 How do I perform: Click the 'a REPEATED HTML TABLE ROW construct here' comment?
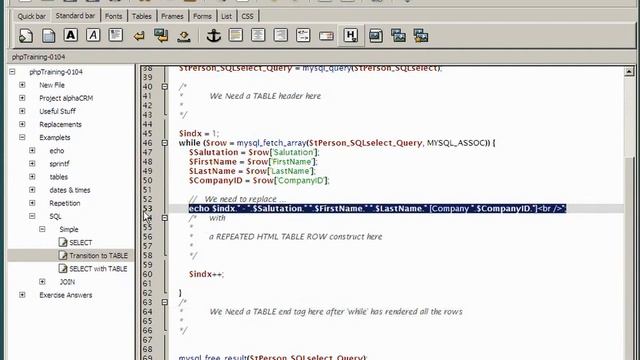click(296, 237)
